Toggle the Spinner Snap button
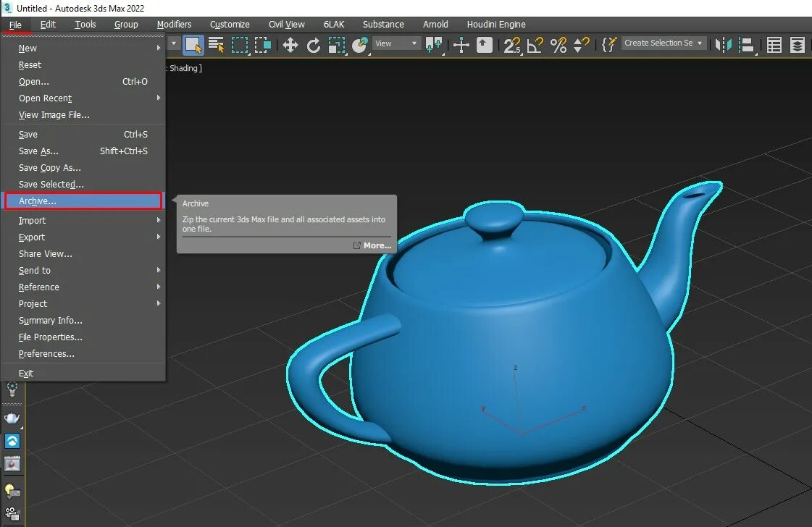 (581, 45)
